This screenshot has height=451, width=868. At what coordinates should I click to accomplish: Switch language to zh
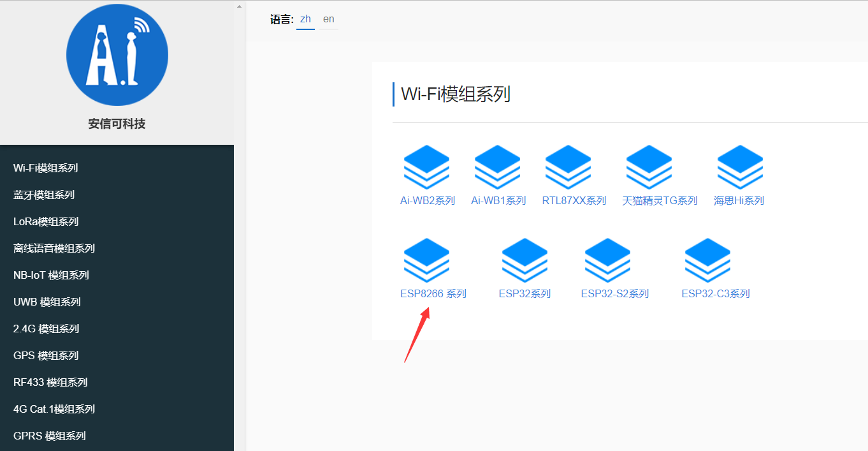[x=305, y=19]
